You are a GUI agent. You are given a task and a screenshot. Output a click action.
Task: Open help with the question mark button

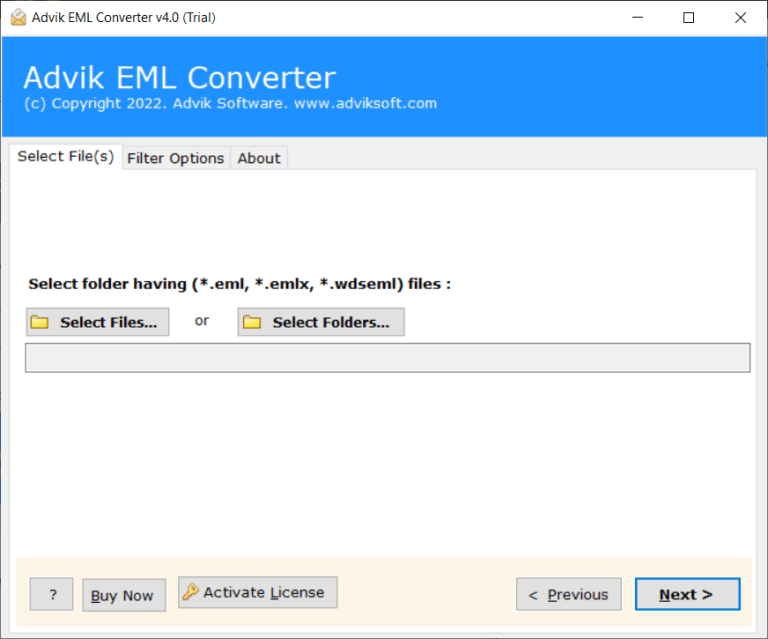[x=51, y=594]
